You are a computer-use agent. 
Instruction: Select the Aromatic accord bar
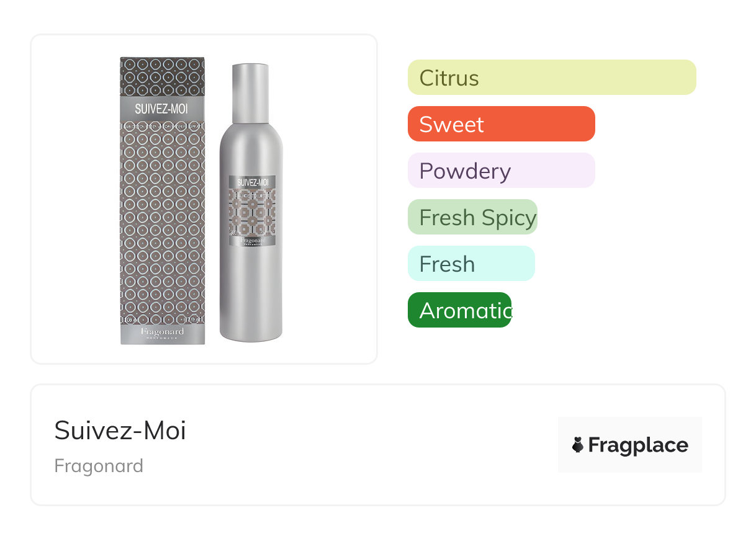pyautogui.click(x=459, y=310)
